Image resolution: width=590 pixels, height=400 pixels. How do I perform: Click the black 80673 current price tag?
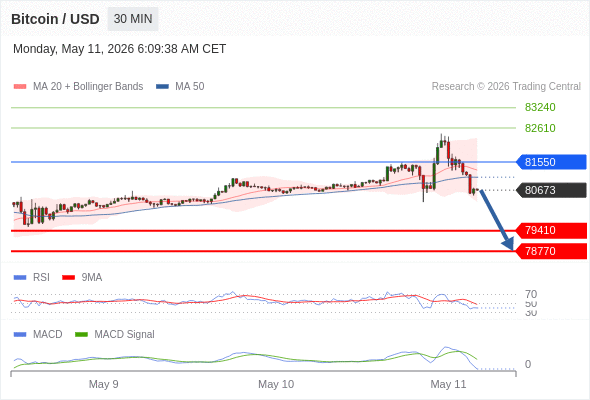click(551, 190)
